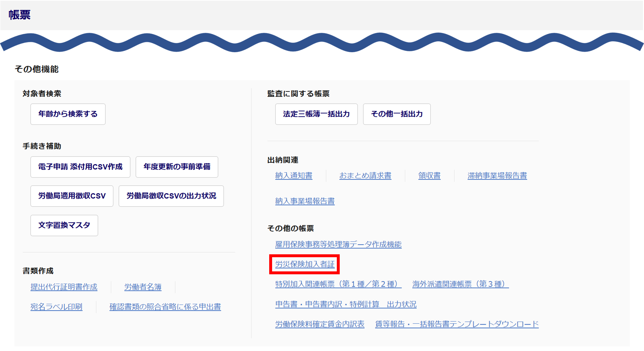This screenshot has width=644, height=351.
Task: Open 電子申請 添付用CSV作成
Action: (80, 167)
